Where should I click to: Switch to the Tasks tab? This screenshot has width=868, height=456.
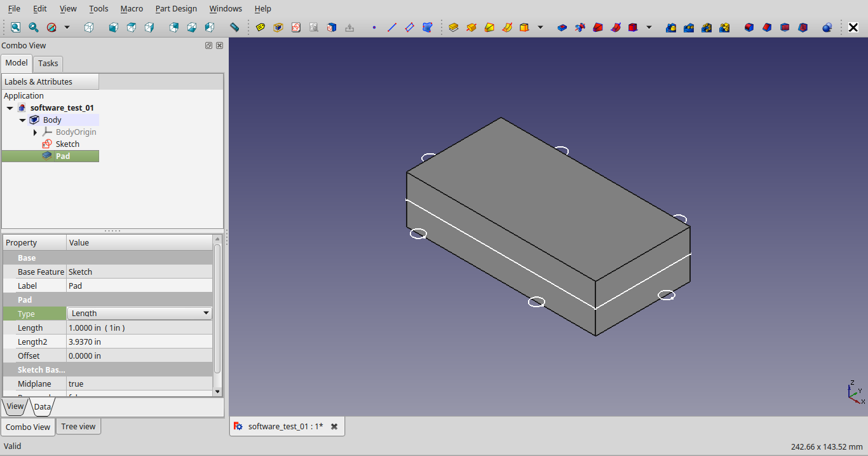48,63
